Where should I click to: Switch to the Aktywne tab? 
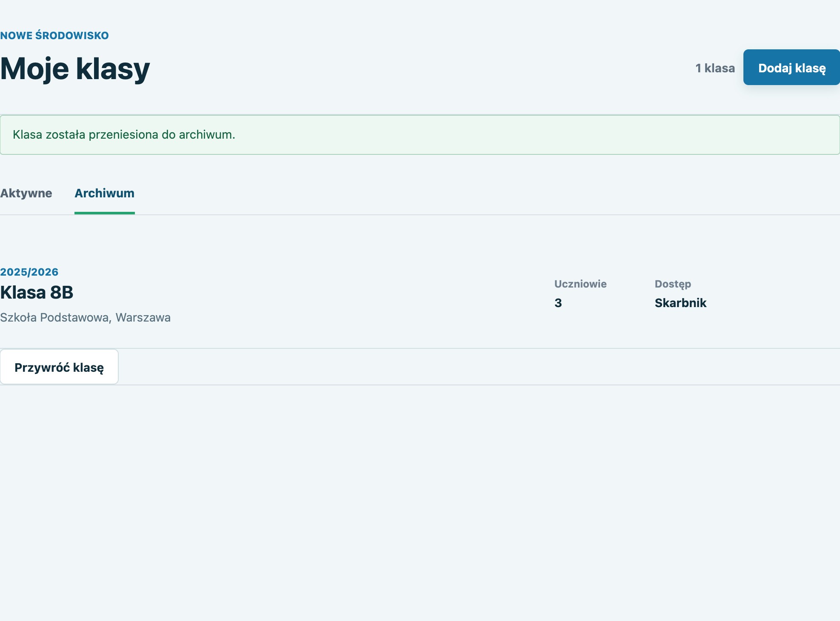(26, 193)
